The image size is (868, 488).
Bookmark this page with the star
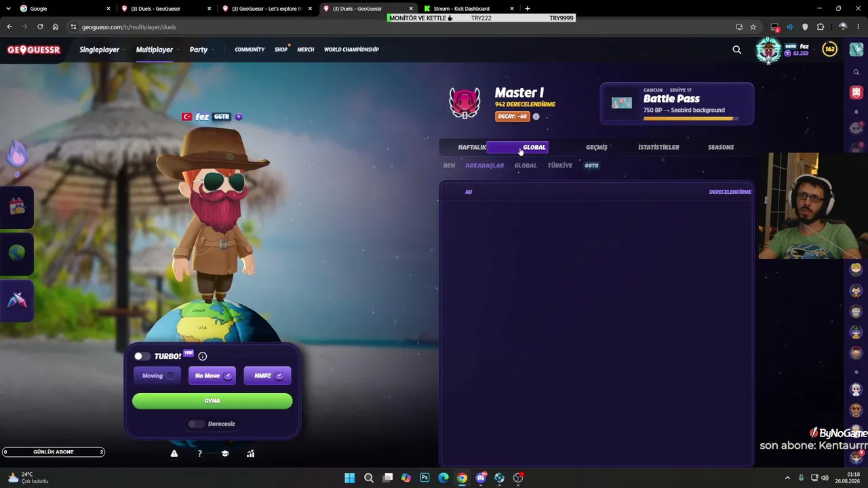753,27
